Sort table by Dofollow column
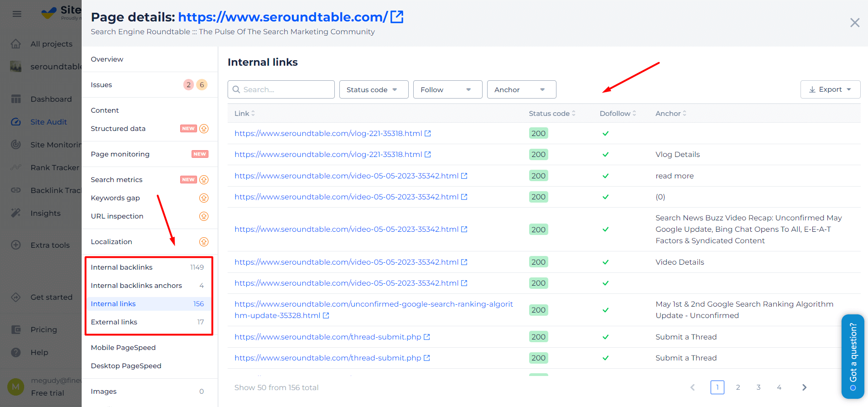The width and height of the screenshot is (868, 407). tap(618, 113)
